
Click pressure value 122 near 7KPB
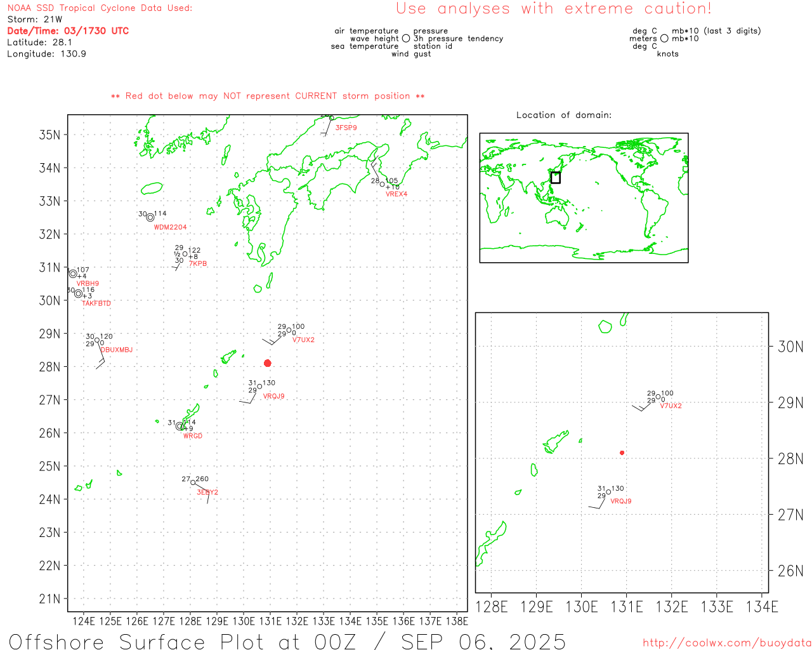point(194,251)
